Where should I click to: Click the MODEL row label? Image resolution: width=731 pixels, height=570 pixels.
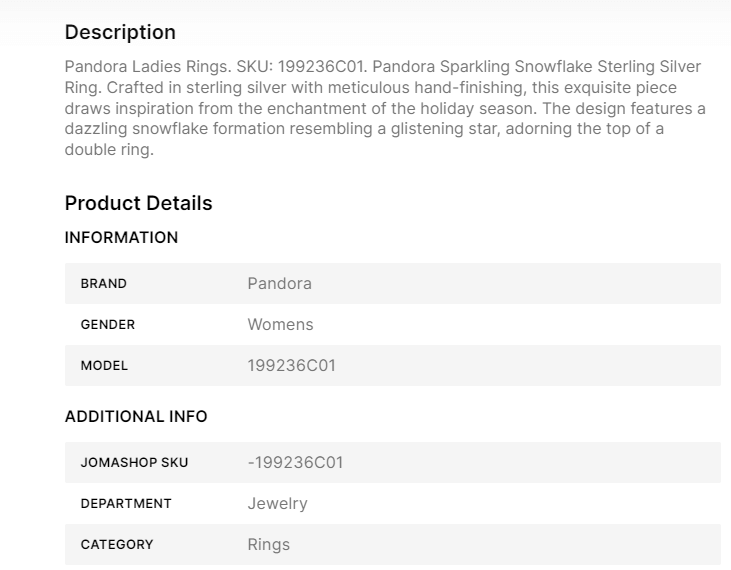(104, 366)
